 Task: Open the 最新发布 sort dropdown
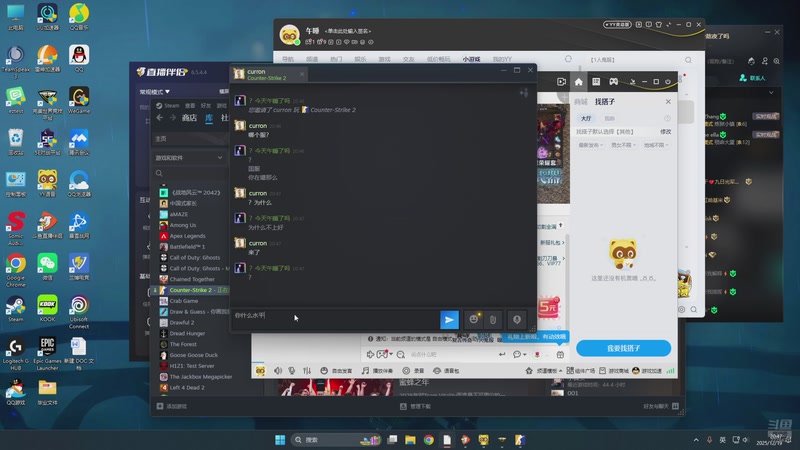pos(591,145)
